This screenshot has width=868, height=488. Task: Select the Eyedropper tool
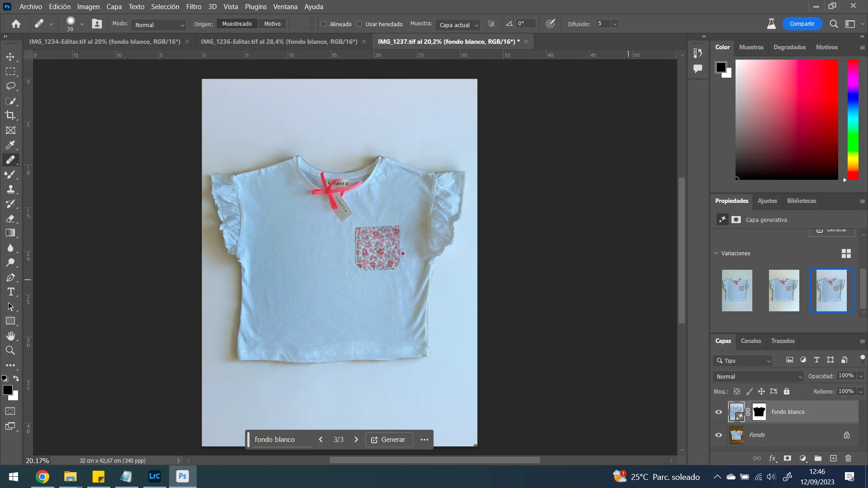[x=10, y=145]
